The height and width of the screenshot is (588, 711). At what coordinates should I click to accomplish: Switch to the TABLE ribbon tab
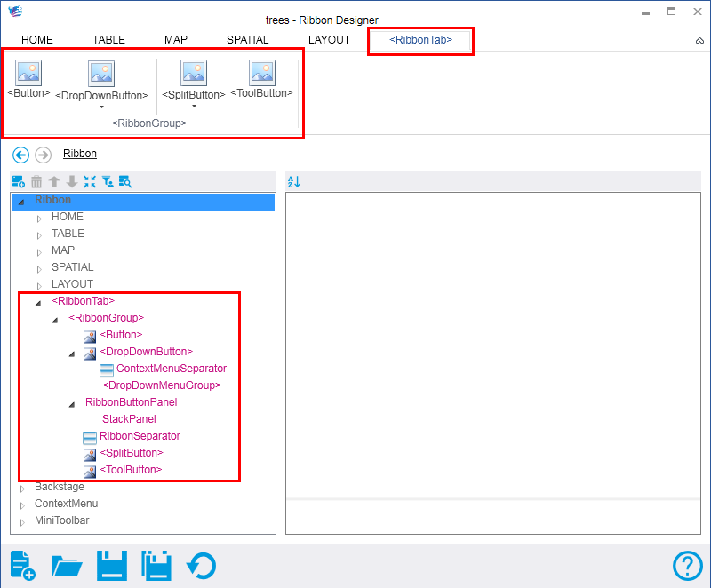pyautogui.click(x=108, y=40)
